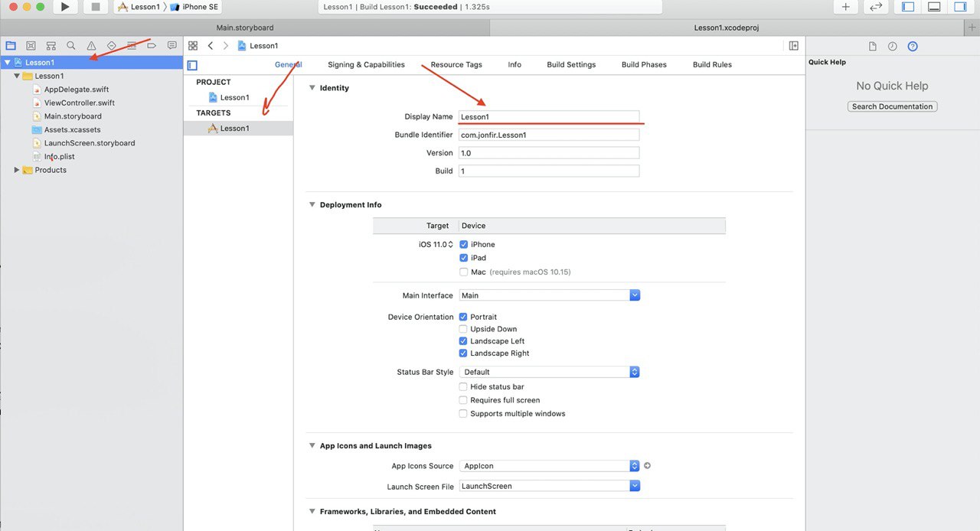The height and width of the screenshot is (531, 980).
Task: Open the Library with the plus button
Action: 845,7
